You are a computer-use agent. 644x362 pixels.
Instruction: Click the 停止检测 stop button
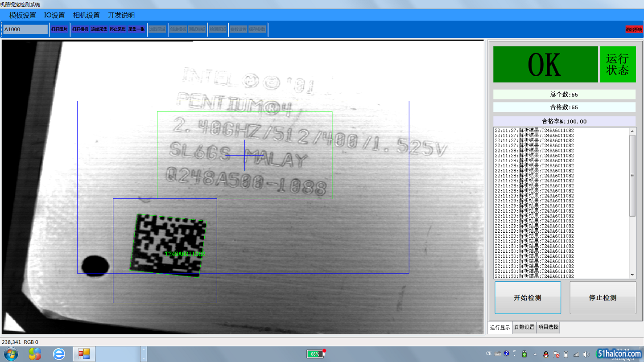pos(603,298)
